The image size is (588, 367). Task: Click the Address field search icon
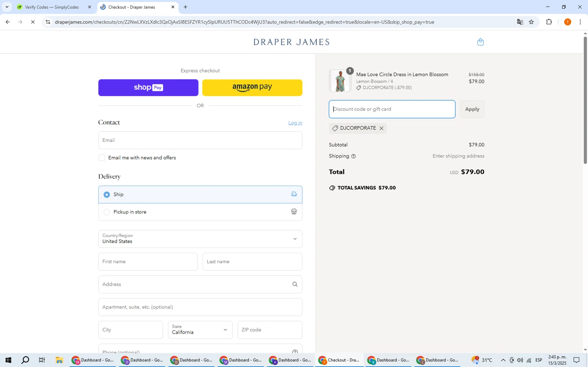pyautogui.click(x=295, y=284)
